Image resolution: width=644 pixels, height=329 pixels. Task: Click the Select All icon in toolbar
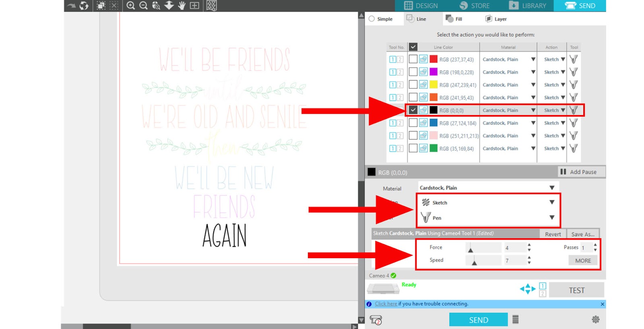point(101,6)
